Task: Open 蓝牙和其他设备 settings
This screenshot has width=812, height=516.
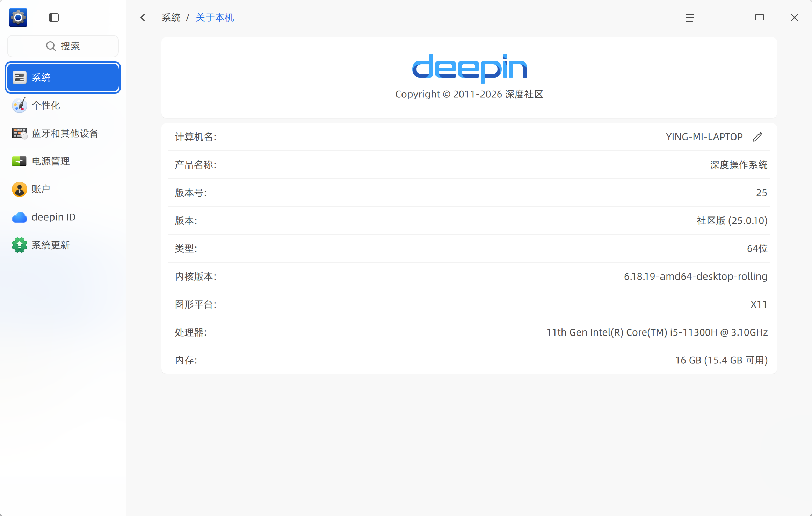Action: point(65,133)
